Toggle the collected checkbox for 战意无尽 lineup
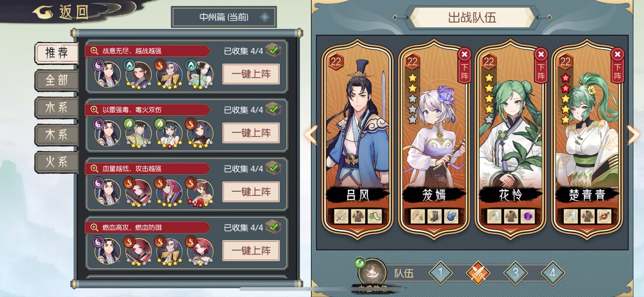Image resolution: width=644 pixels, height=297 pixels. tap(274, 51)
